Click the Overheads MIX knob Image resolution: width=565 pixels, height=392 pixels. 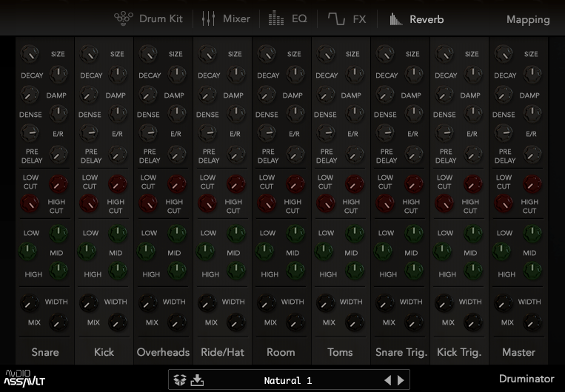tap(176, 322)
